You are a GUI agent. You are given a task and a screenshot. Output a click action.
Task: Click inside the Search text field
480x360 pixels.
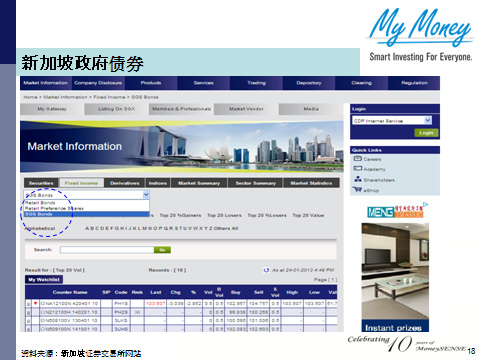[107, 250]
